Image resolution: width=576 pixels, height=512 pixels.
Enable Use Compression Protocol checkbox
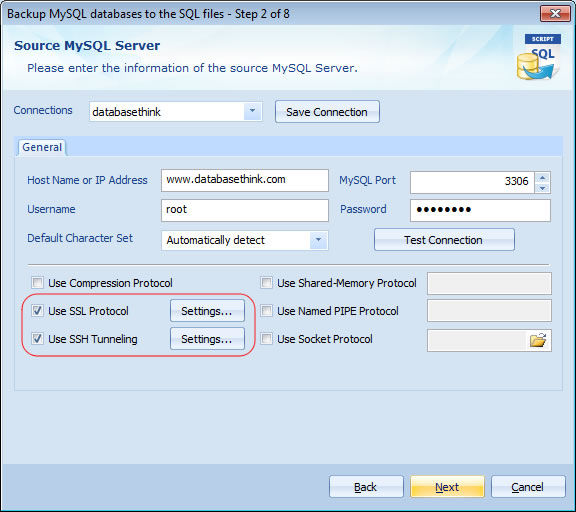(37, 283)
